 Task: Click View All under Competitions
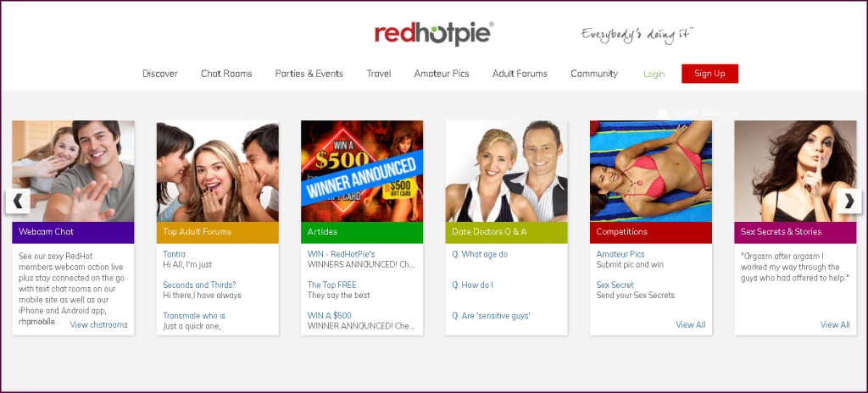coord(690,325)
